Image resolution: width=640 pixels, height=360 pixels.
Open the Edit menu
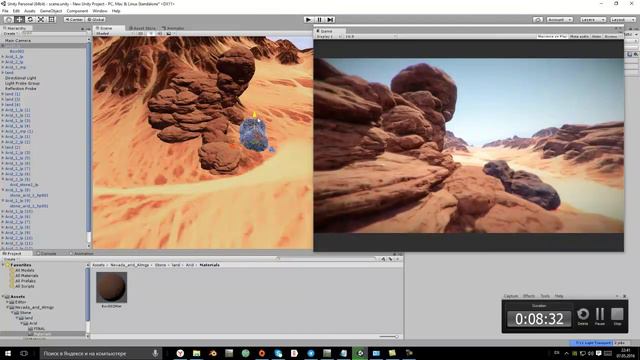tap(16, 11)
